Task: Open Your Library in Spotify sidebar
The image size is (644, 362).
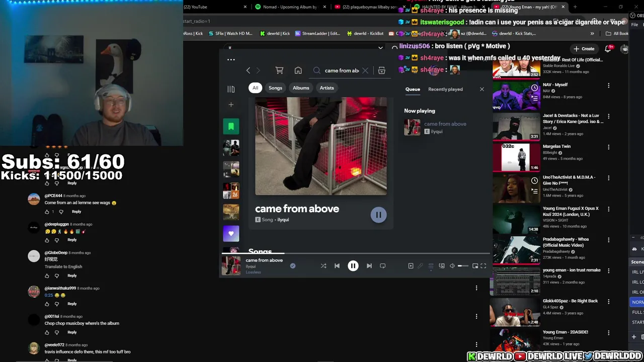Action: pos(231,89)
